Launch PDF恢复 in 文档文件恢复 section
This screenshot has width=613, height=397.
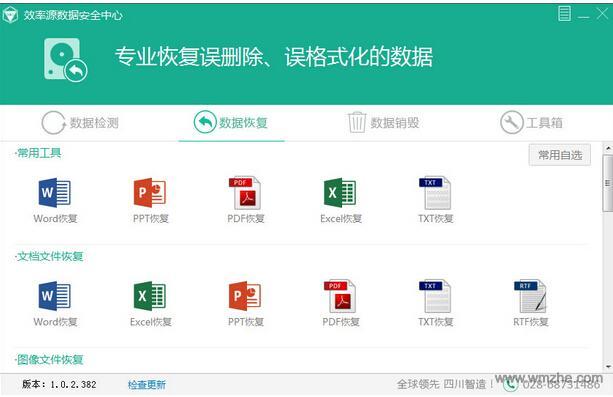[x=341, y=304]
